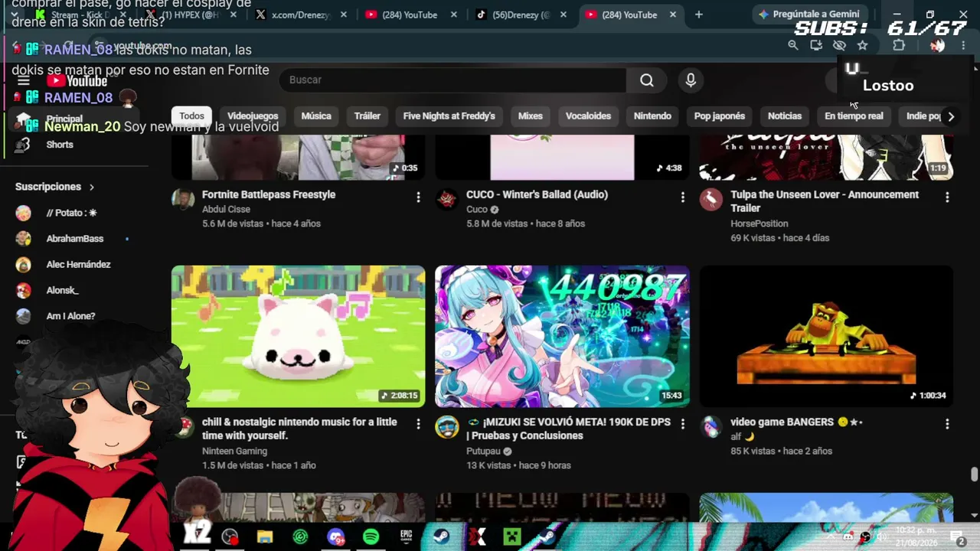Image resolution: width=980 pixels, height=551 pixels.
Task: Filter videos by En tiempo real chip
Action: pos(854,116)
